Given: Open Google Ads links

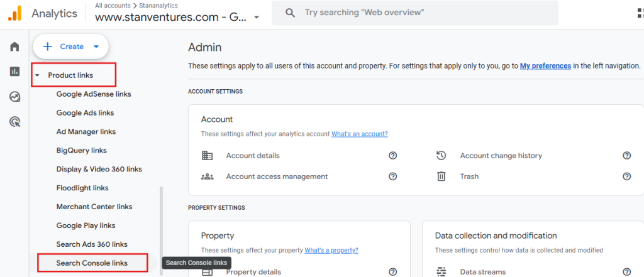Looking at the screenshot, I should coord(85,113).
